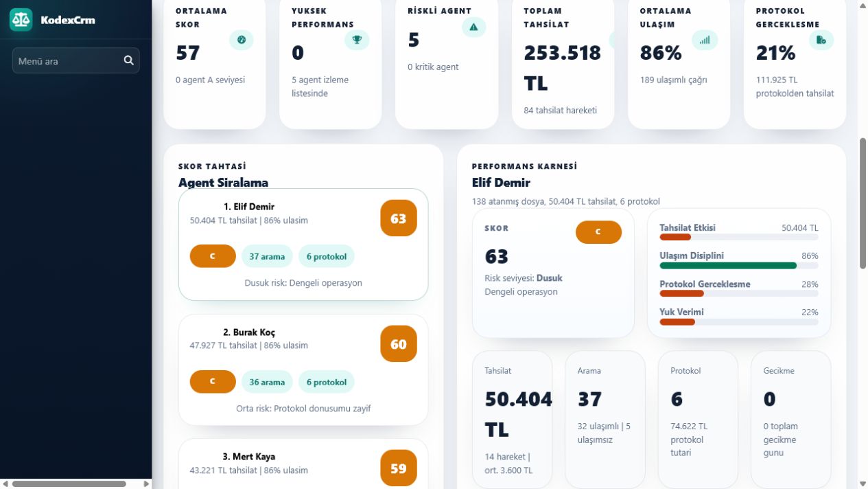This screenshot has height=489, width=868.
Task: Click 'Orta risk: Protokol donusumu zayif' text
Action: click(x=303, y=408)
